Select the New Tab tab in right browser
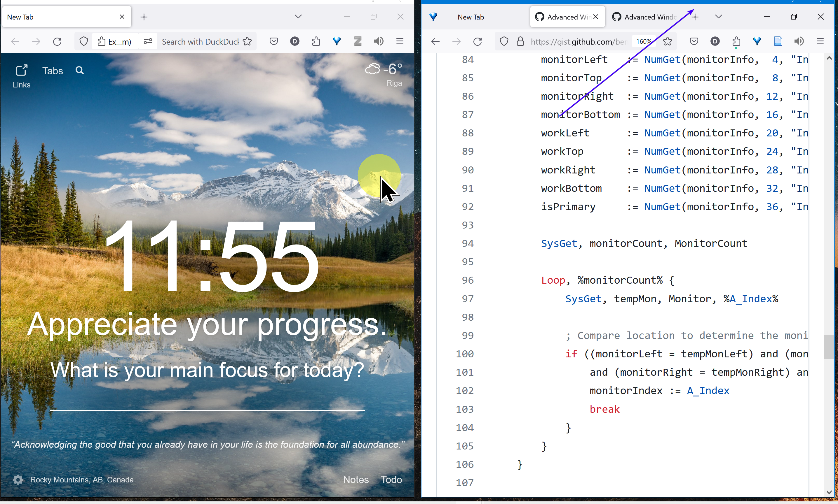 click(x=471, y=17)
